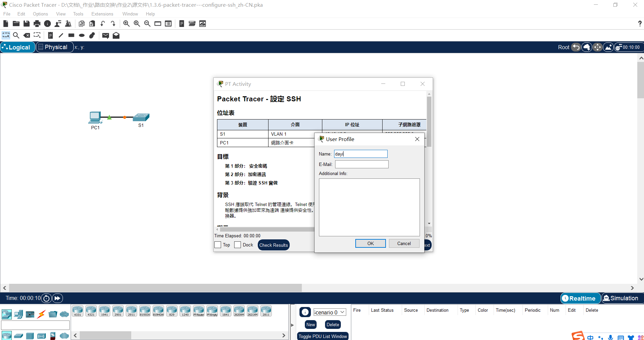Reset workspace zoom

(137, 24)
